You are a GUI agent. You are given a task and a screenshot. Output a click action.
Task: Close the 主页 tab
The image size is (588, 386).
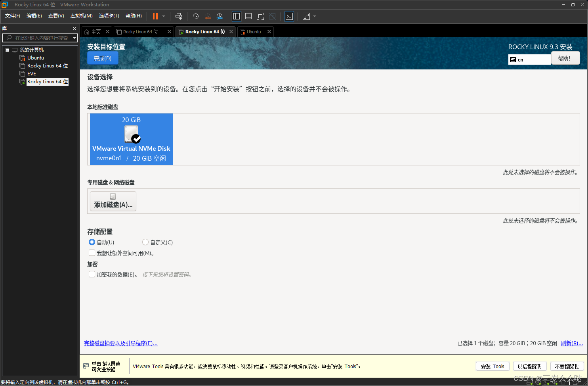[107, 32]
